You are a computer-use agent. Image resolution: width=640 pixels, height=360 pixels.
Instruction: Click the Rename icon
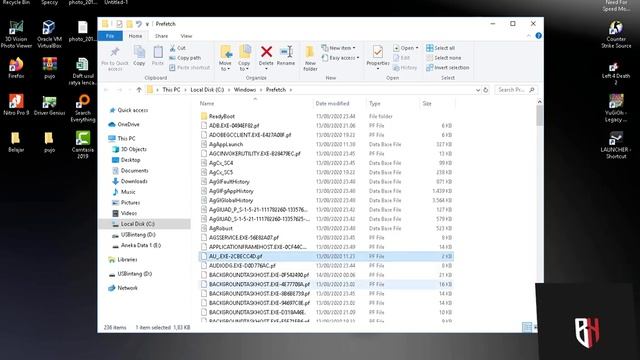tap(286, 52)
